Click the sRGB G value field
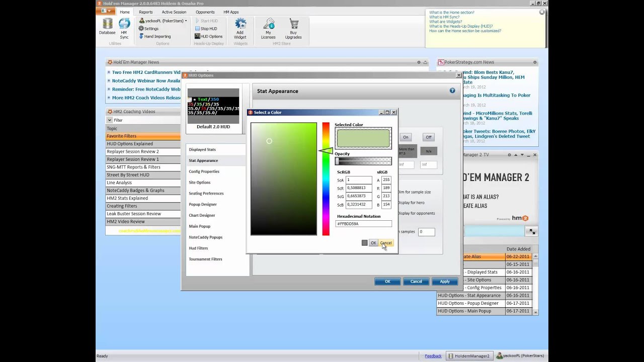Screen dimensions: 644x362 (x=386, y=196)
